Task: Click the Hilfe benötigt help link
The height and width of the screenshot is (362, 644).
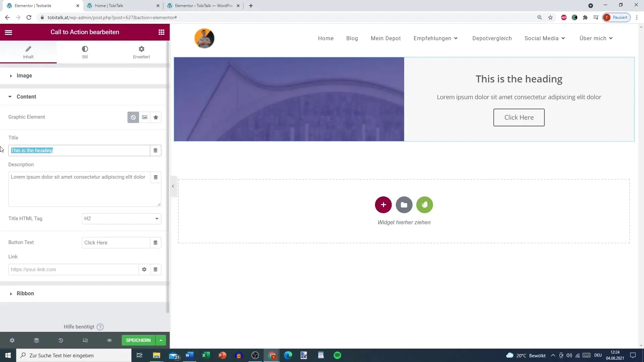Action: [84, 327]
